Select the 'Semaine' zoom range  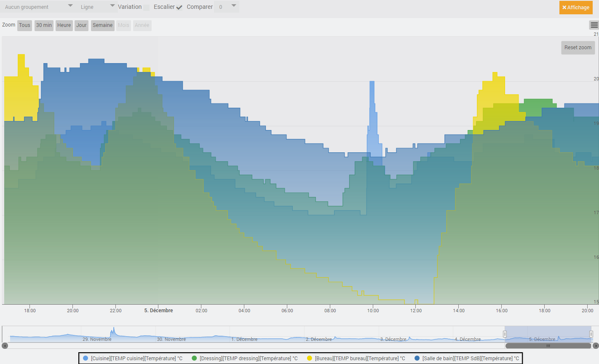(x=102, y=25)
